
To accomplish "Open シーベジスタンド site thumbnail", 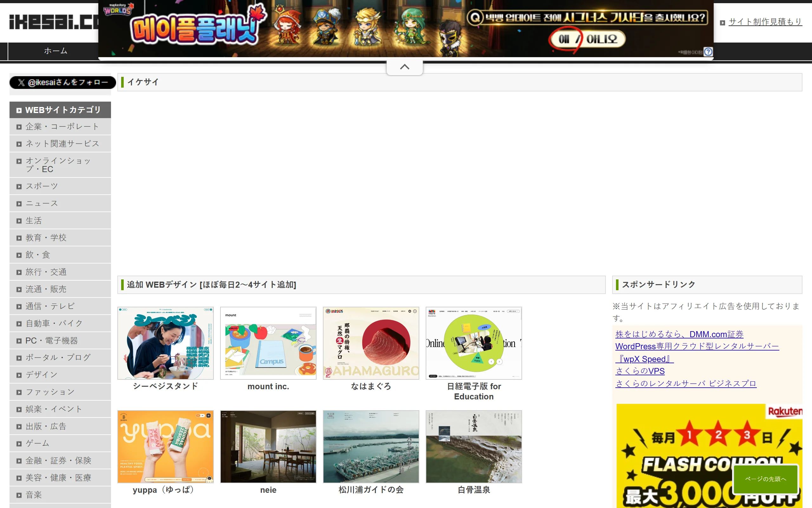I will [x=166, y=343].
